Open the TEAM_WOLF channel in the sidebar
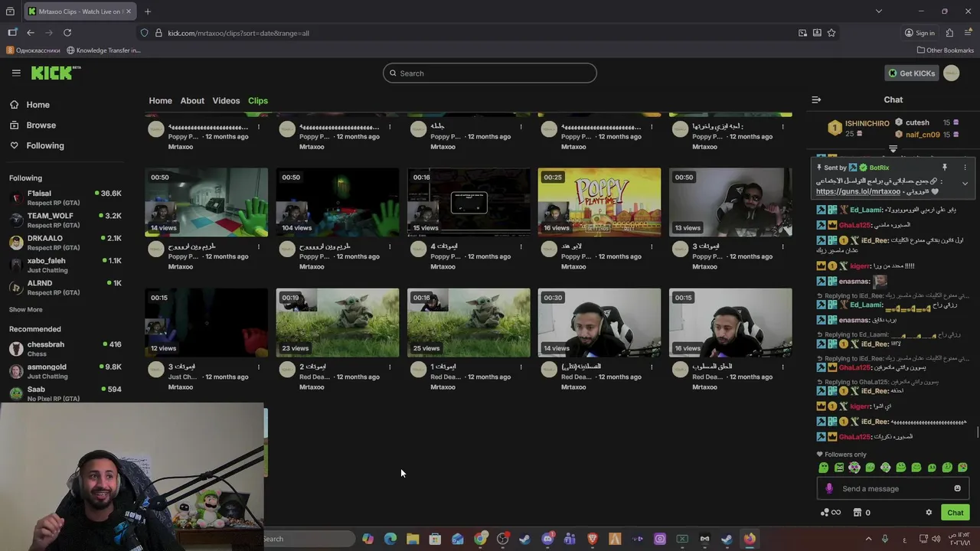This screenshot has height=551, width=980. point(64,220)
